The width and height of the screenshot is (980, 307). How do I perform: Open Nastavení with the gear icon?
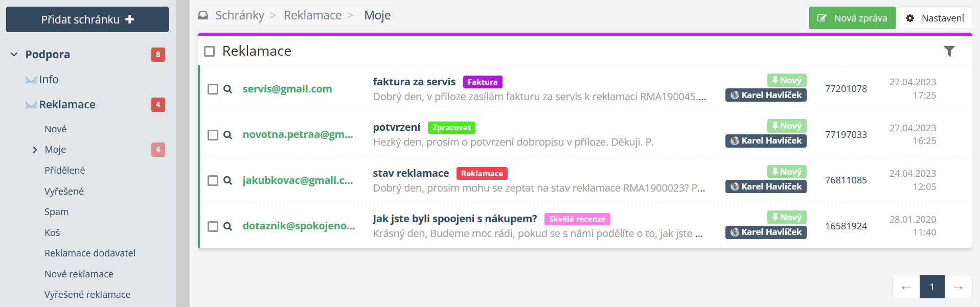click(910, 18)
